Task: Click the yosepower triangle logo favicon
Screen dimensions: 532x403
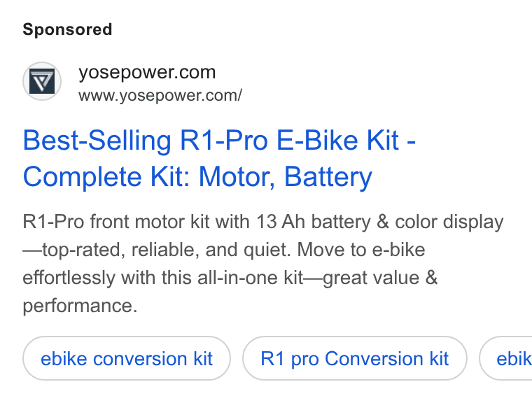Action: point(42,81)
